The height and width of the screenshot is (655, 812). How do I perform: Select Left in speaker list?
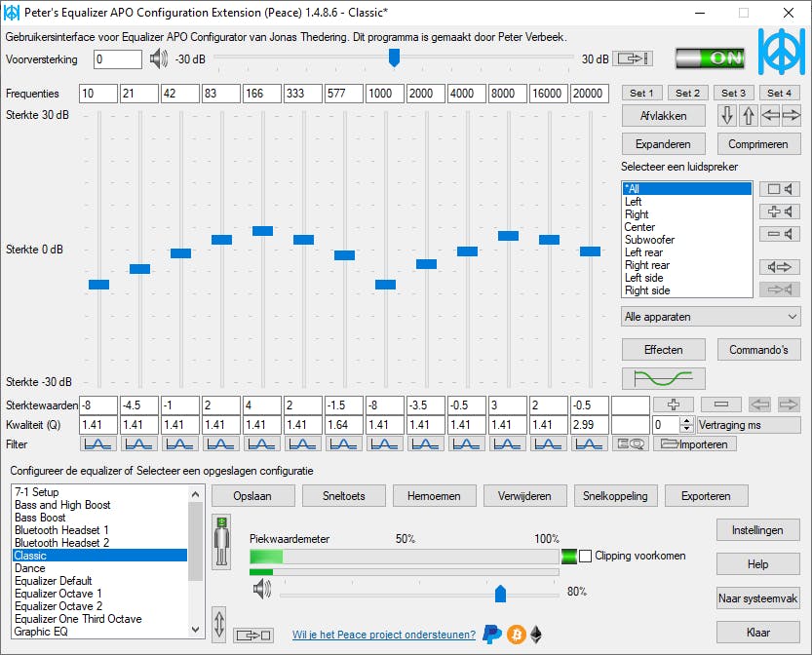tap(686, 202)
